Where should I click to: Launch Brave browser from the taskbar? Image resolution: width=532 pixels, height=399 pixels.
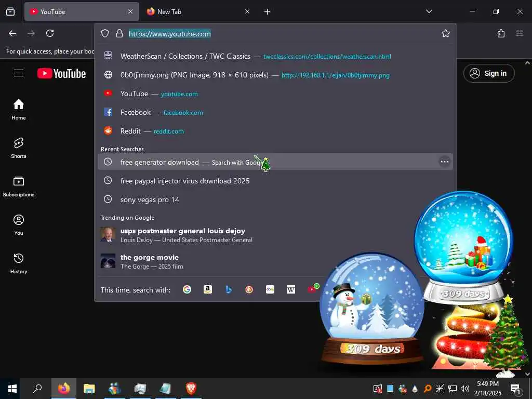(x=191, y=389)
